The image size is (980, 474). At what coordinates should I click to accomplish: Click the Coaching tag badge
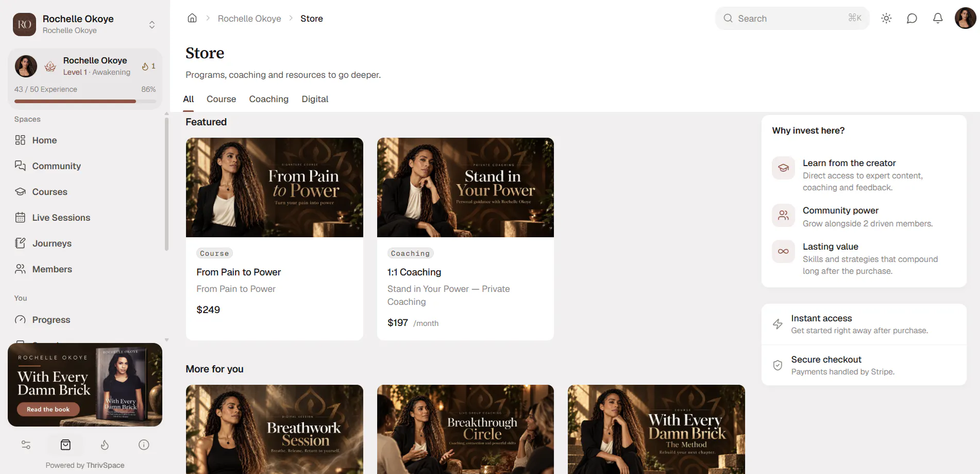(410, 253)
